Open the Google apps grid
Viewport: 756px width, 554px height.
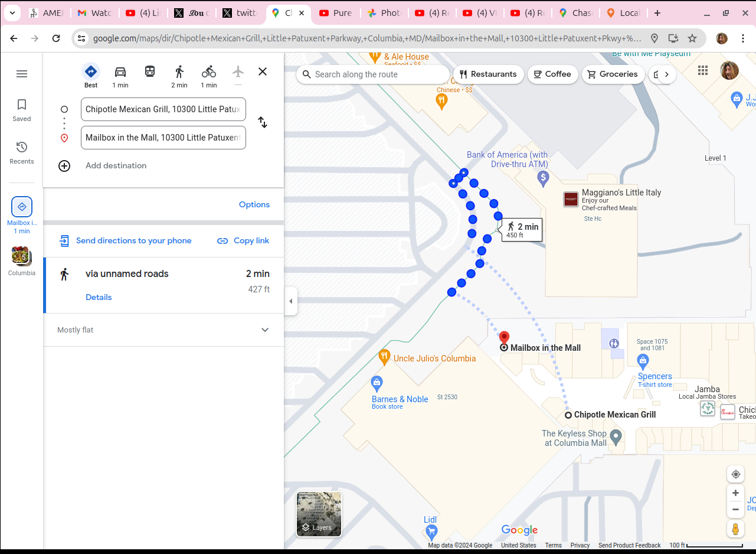tap(703, 70)
